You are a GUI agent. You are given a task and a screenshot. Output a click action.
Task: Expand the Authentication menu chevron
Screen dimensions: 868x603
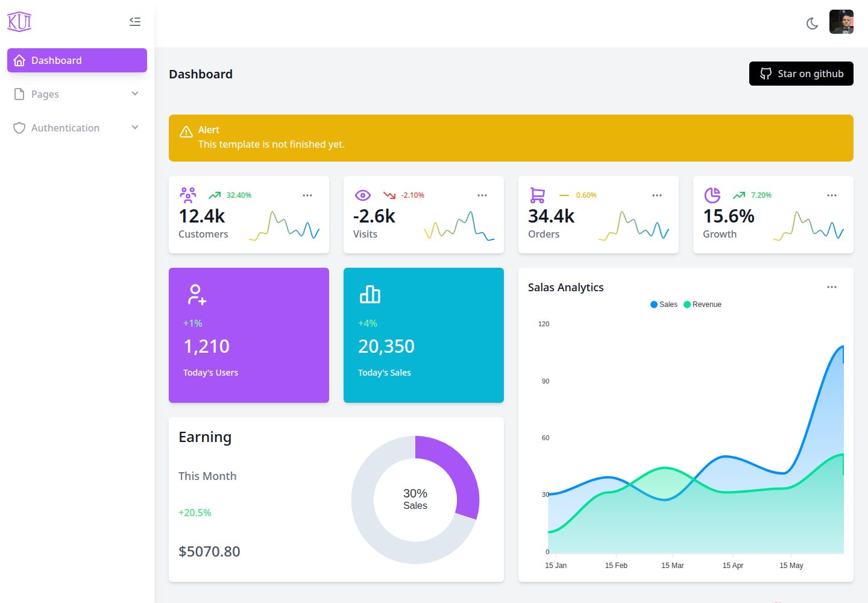[x=135, y=127]
